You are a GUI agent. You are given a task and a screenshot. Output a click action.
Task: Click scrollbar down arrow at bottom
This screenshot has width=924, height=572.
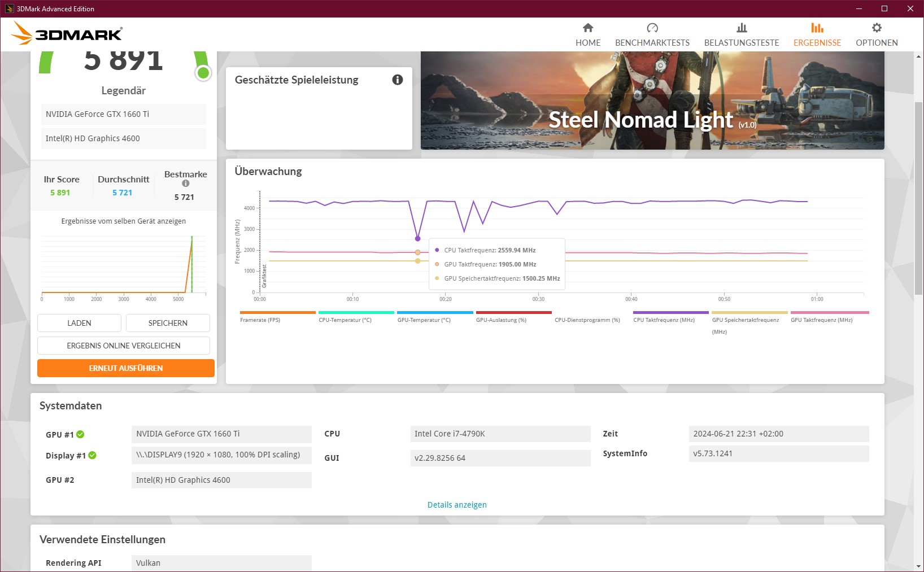tap(918, 566)
